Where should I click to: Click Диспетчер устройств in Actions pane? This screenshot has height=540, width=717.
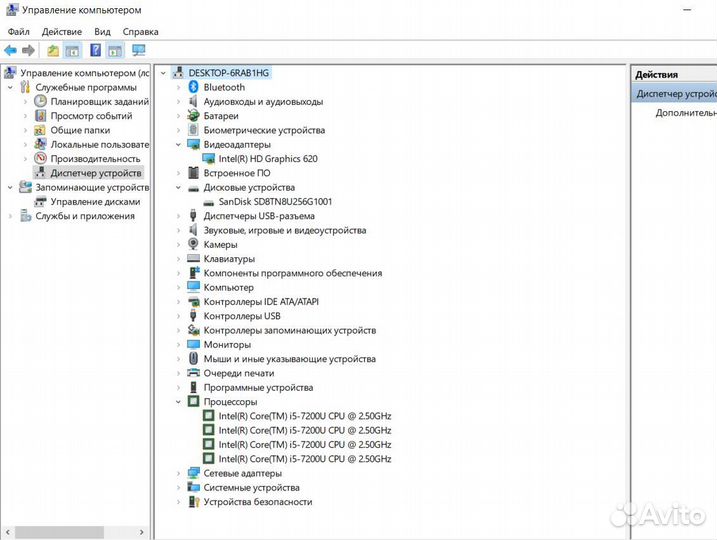pyautogui.click(x=676, y=94)
